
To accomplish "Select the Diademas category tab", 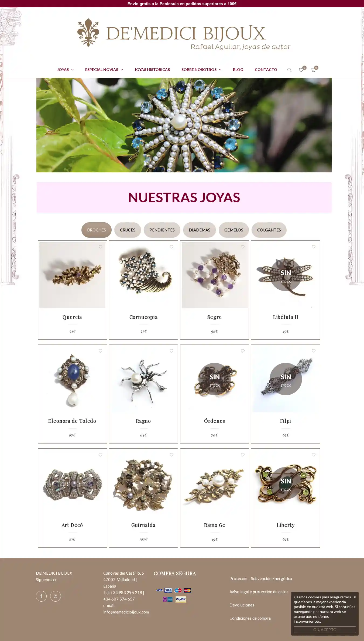I will coord(200,230).
